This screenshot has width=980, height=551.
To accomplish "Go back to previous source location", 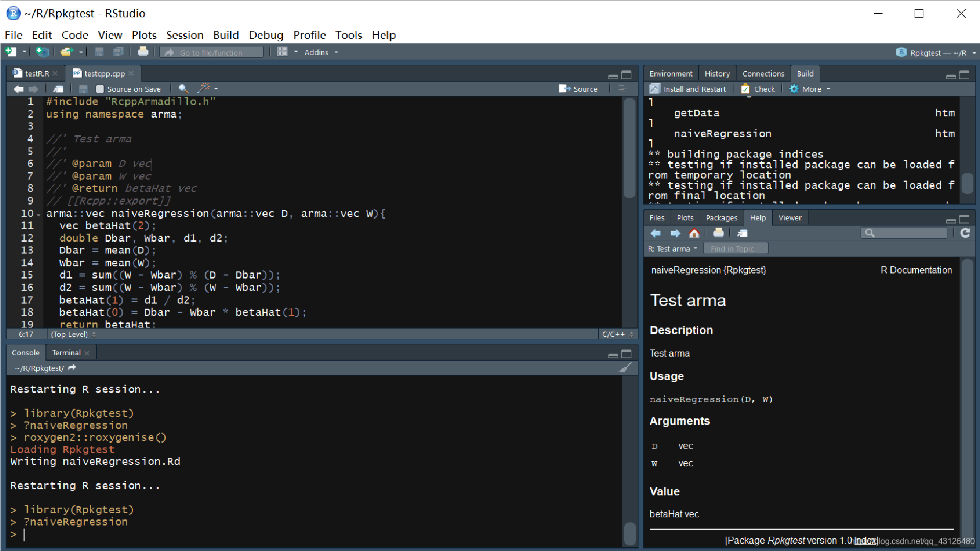I will (x=18, y=89).
